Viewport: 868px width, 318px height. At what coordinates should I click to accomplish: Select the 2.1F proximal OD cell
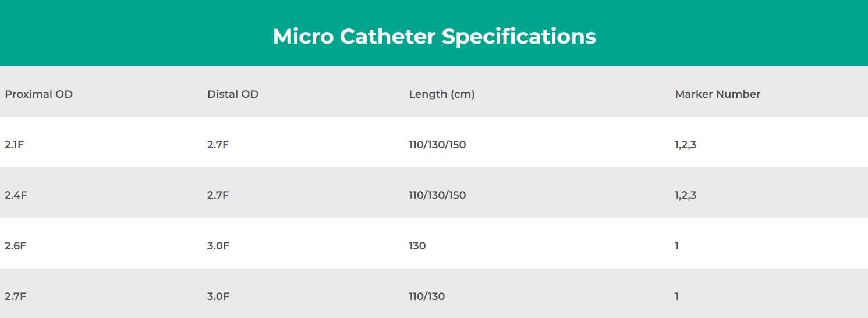15,145
